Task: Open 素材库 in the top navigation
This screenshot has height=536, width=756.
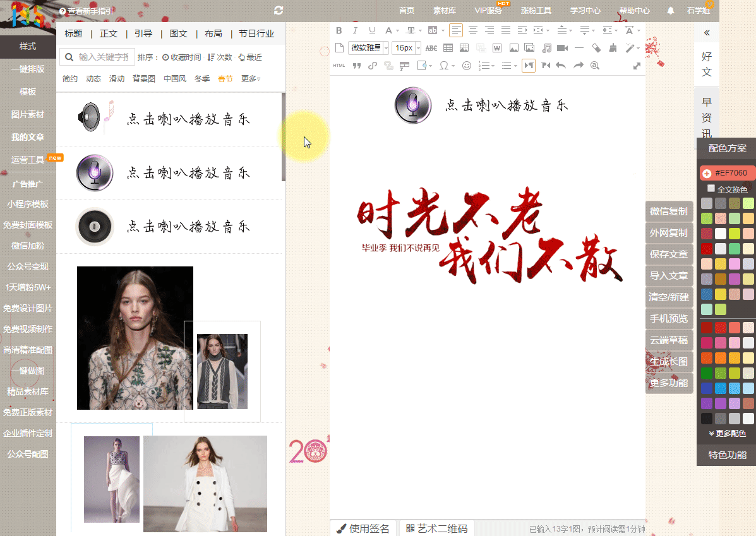Action: [x=445, y=11]
